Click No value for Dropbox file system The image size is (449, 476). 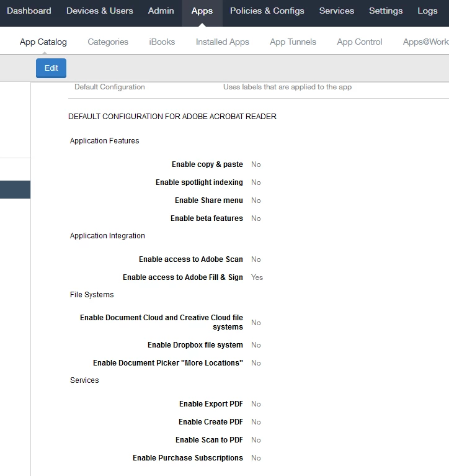point(256,345)
